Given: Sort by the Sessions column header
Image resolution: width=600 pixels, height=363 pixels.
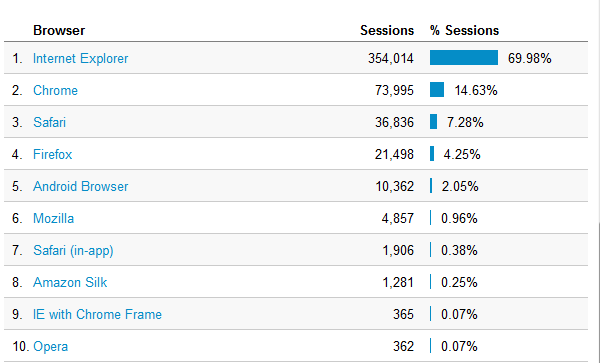Looking at the screenshot, I should click(387, 31).
